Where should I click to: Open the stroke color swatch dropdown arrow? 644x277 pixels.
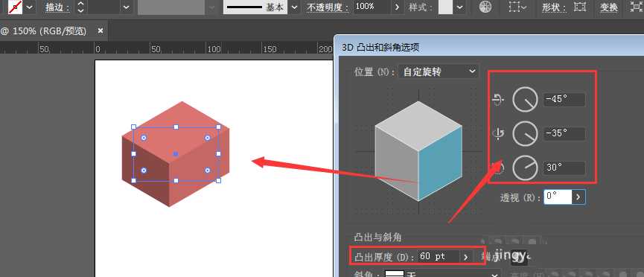[30, 7]
